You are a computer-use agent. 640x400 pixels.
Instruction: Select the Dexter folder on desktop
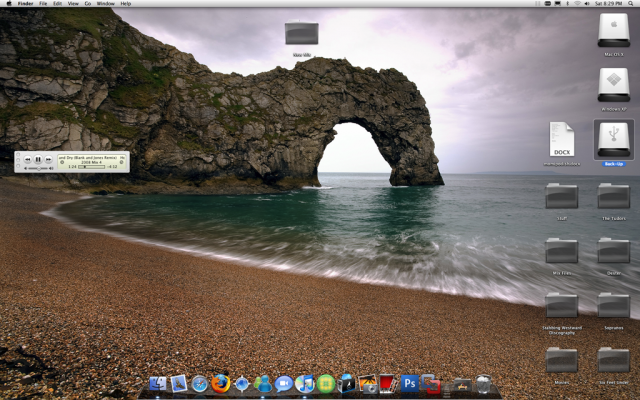[x=613, y=251]
